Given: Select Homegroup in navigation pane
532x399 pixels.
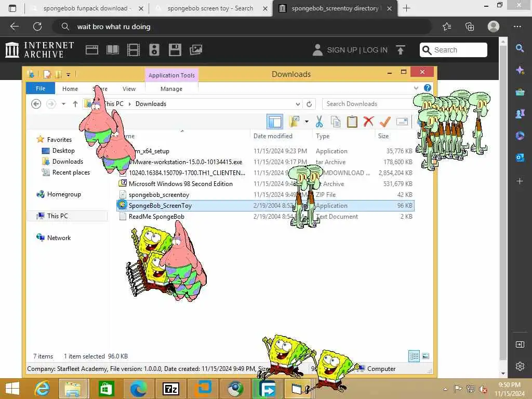Looking at the screenshot, I should click(x=64, y=194).
